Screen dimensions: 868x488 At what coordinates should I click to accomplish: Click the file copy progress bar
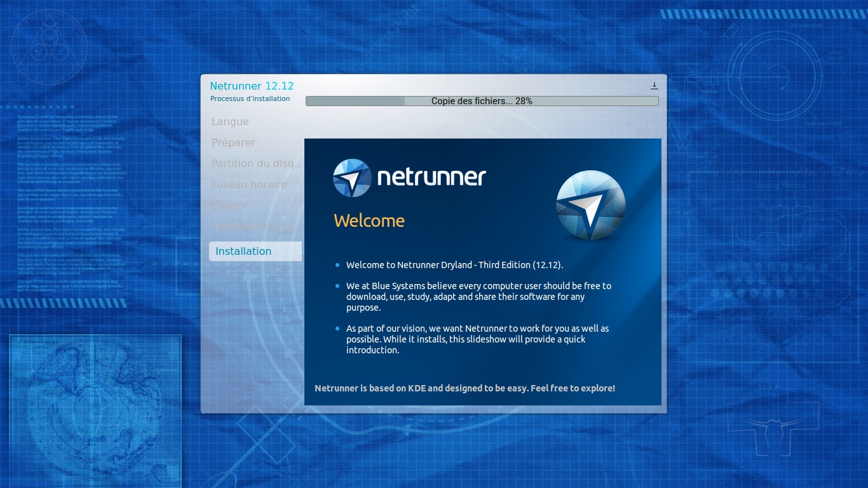point(482,101)
